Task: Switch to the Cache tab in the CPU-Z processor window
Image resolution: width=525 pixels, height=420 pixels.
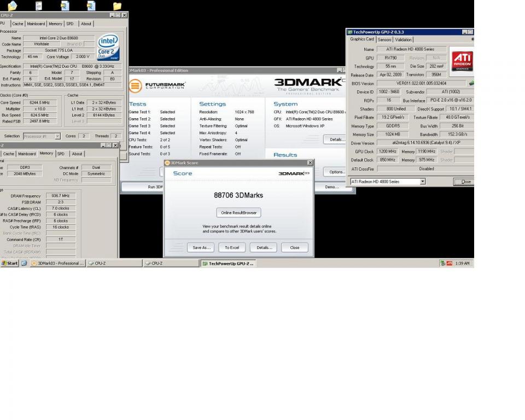Action: click(x=17, y=24)
